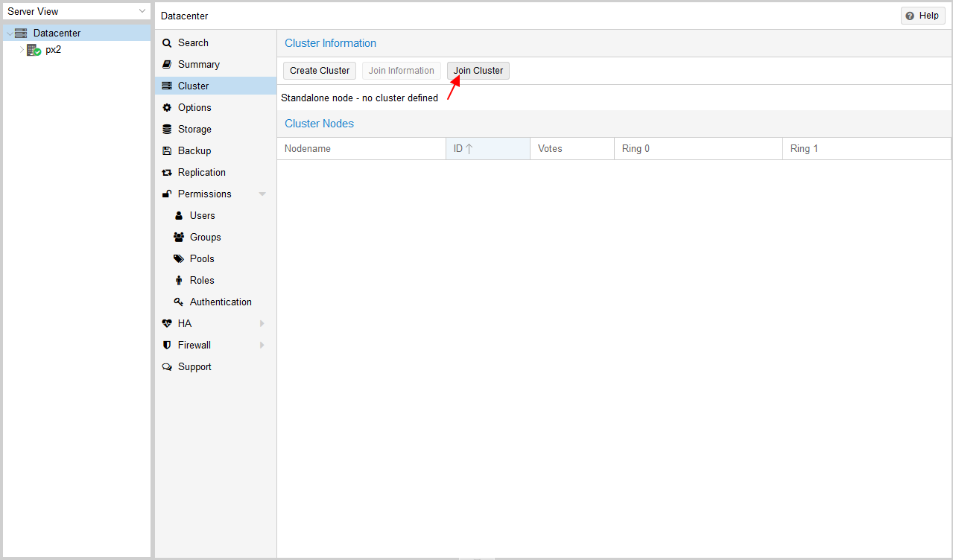953x560 pixels.
Task: Click the Replication arrows icon
Action: coord(167,173)
